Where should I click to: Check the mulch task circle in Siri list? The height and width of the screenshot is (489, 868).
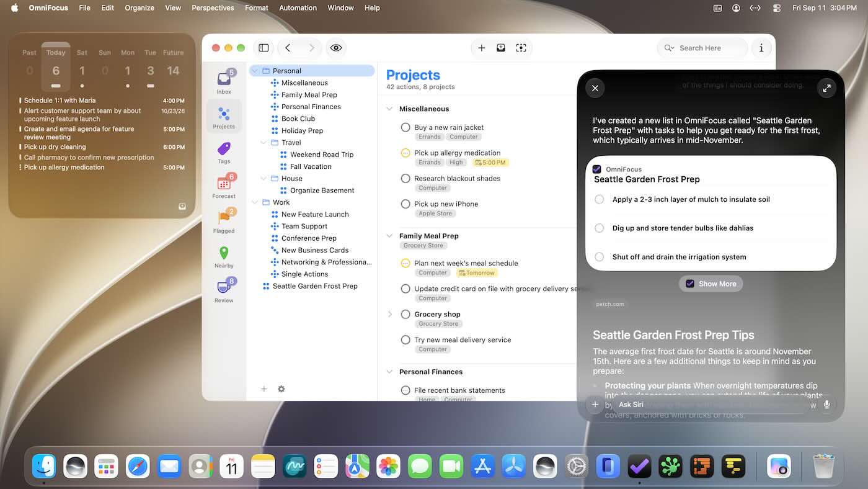coord(599,199)
